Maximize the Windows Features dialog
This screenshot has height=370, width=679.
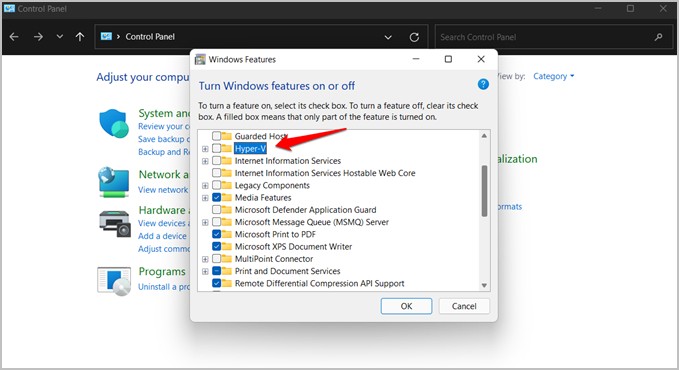pyautogui.click(x=448, y=59)
